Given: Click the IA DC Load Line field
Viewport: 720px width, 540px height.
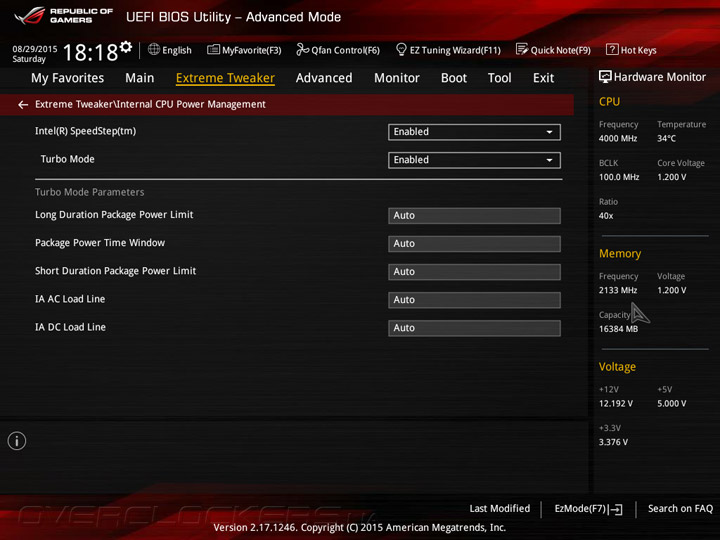Looking at the screenshot, I should click(x=474, y=328).
